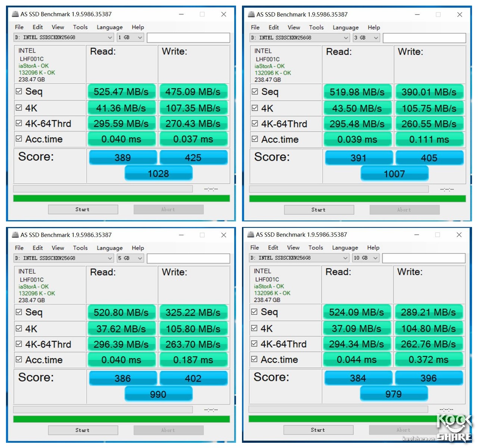Click the Seq read result showing 525.47 MB/s
Viewport: 478px width, 448px height.
pos(121,91)
